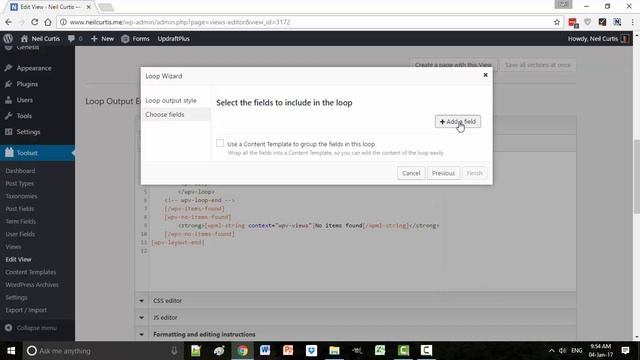The image size is (640, 360).
Task: Open Howdy, Neil Curtis account menu
Action: (x=598, y=39)
